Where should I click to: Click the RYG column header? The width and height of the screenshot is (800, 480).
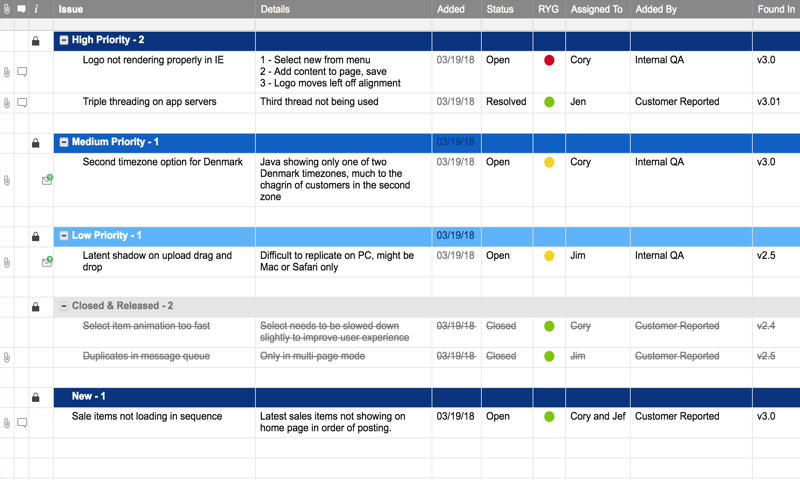(548, 9)
